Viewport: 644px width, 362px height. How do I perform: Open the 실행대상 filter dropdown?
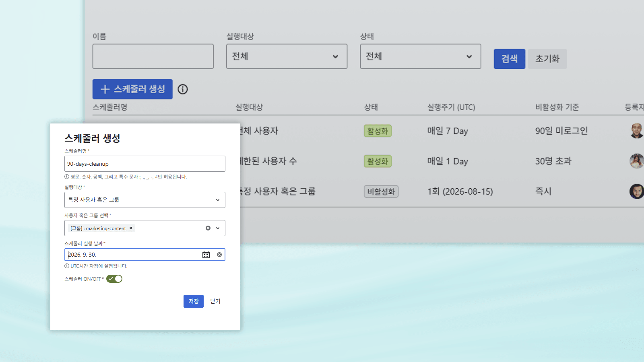click(287, 56)
